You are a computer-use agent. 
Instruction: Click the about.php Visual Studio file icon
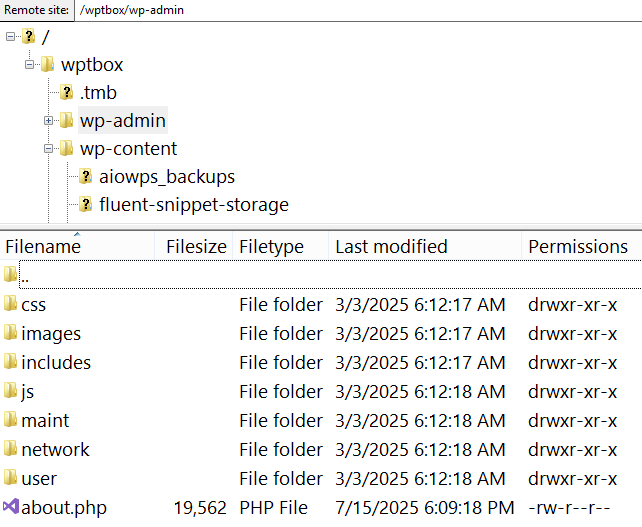click(11, 507)
